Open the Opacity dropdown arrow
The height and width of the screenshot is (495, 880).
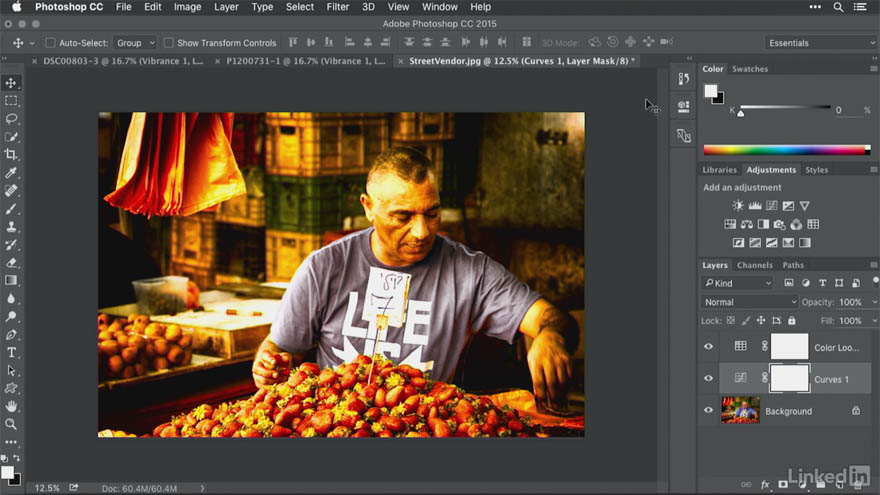tap(874, 302)
